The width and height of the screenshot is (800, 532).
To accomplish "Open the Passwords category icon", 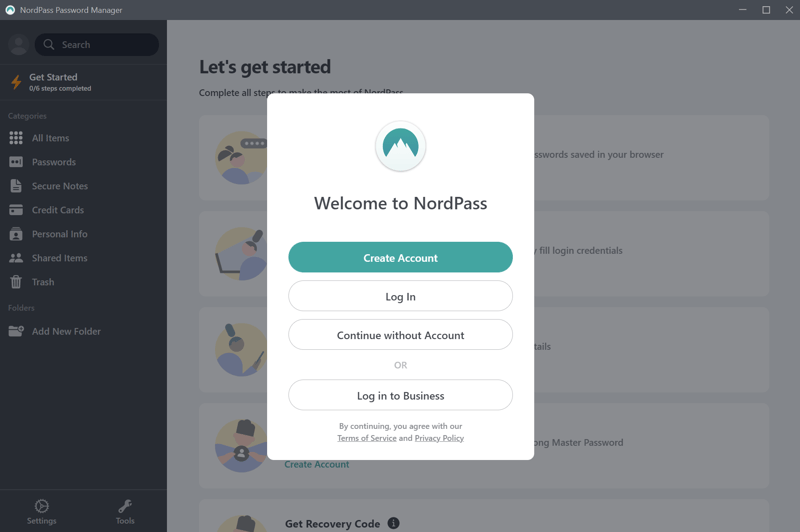I will pyautogui.click(x=16, y=162).
